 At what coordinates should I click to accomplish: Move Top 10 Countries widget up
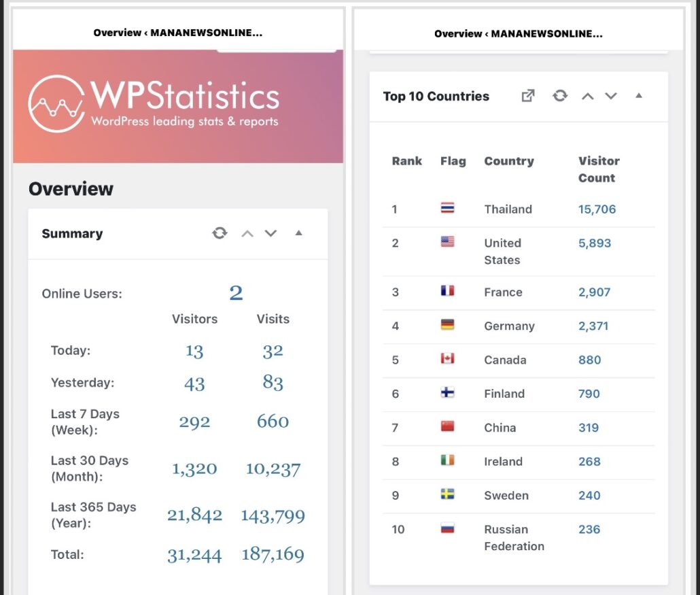[588, 96]
